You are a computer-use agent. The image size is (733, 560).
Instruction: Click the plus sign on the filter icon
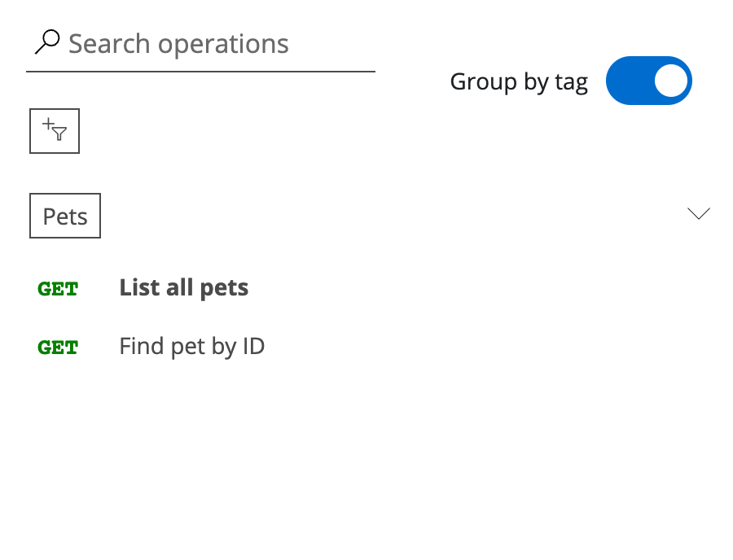[x=48, y=125]
